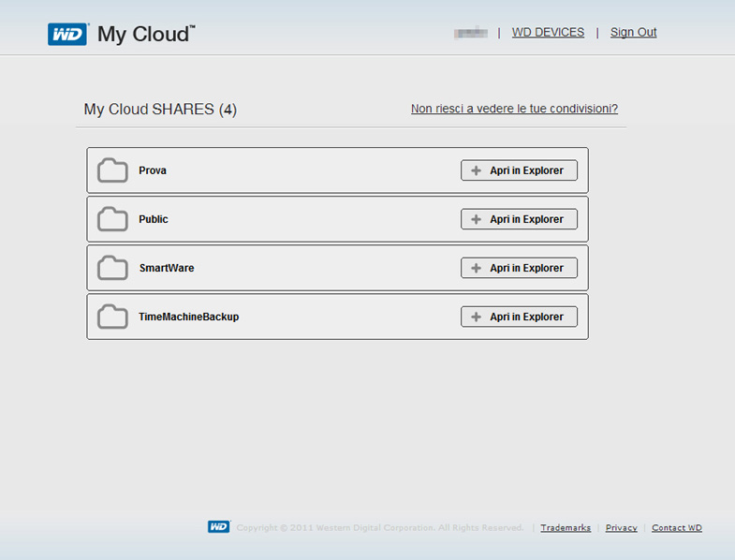Click the SmartWare folder icon

pyautogui.click(x=112, y=268)
